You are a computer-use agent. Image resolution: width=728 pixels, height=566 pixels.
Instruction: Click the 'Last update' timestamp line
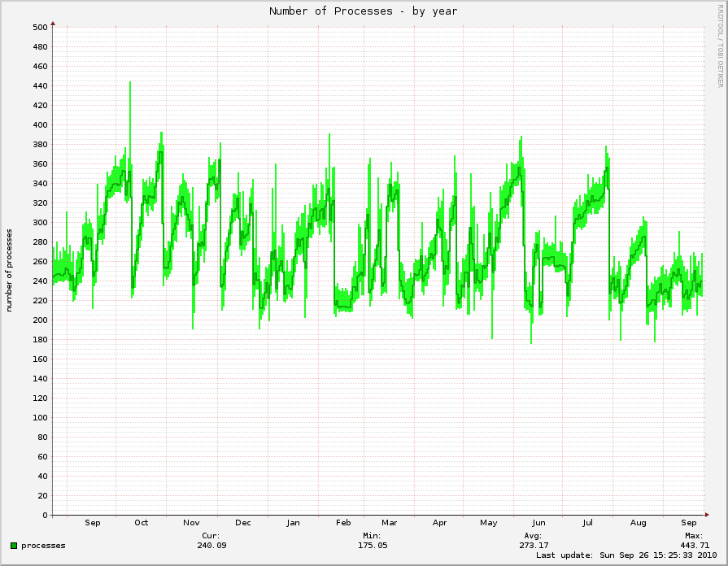click(x=626, y=555)
